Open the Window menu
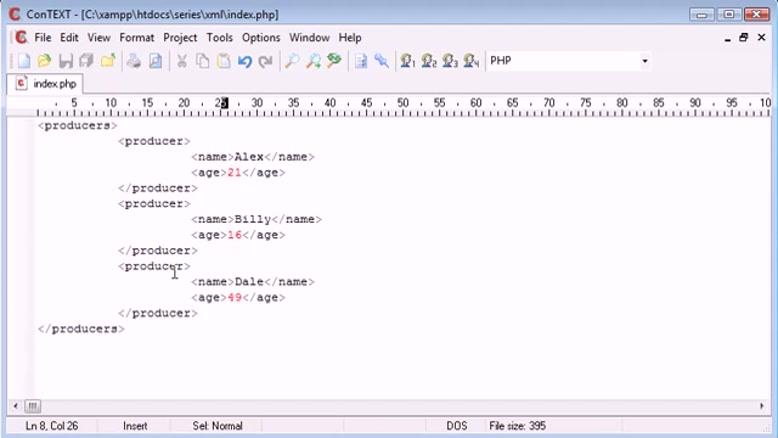 click(x=310, y=38)
